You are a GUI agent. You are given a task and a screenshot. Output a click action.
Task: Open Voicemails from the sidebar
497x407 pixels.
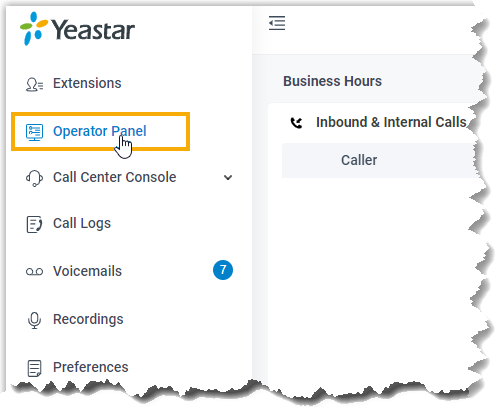[x=87, y=271]
